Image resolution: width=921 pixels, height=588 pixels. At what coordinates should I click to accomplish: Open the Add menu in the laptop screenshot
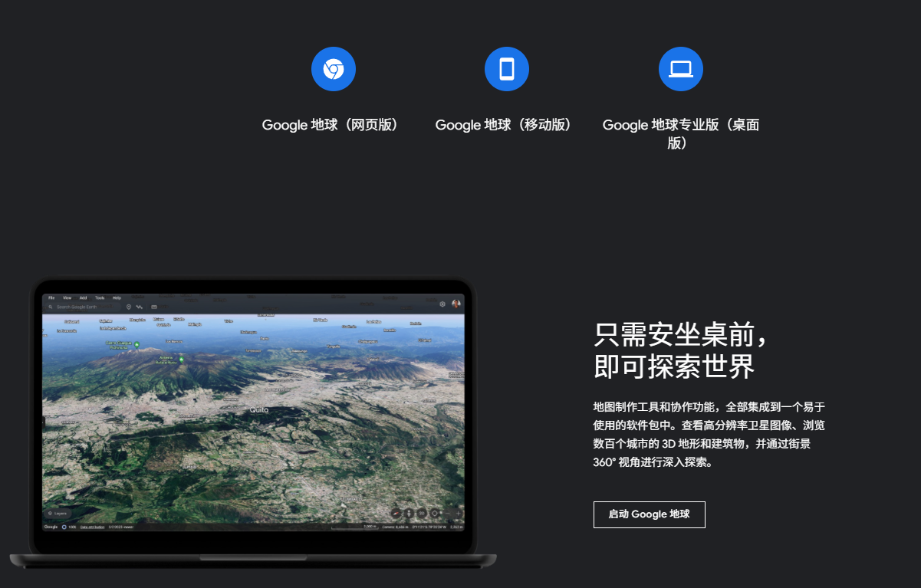click(83, 297)
